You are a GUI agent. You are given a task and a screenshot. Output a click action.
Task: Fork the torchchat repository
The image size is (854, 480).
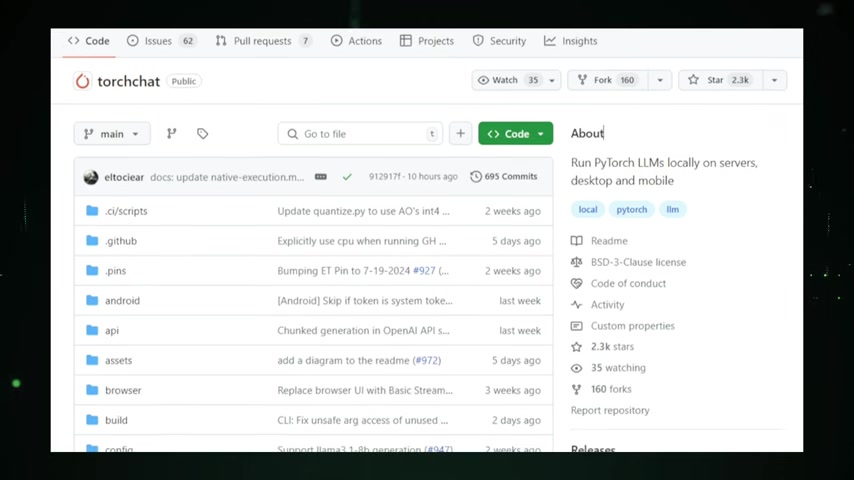[x=608, y=80]
